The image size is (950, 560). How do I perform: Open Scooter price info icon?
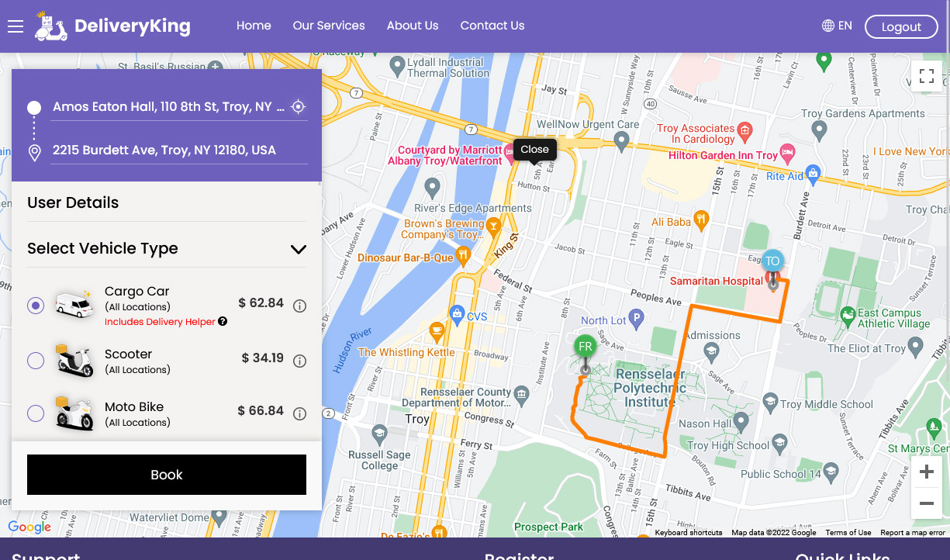(299, 361)
